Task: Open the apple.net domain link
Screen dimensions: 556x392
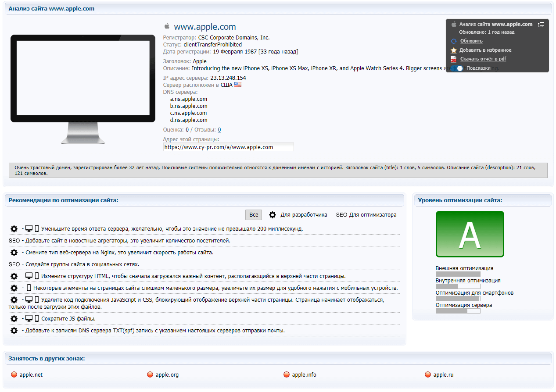Action: click(x=31, y=375)
